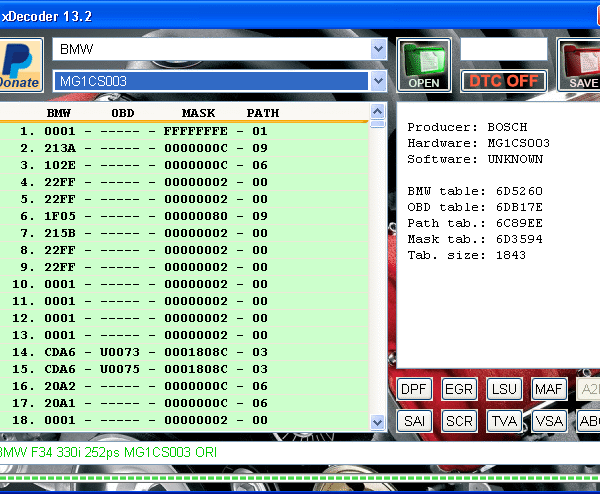This screenshot has height=494, width=600.
Task: Click the Software: UNKNOWN info line
Action: tap(475, 159)
